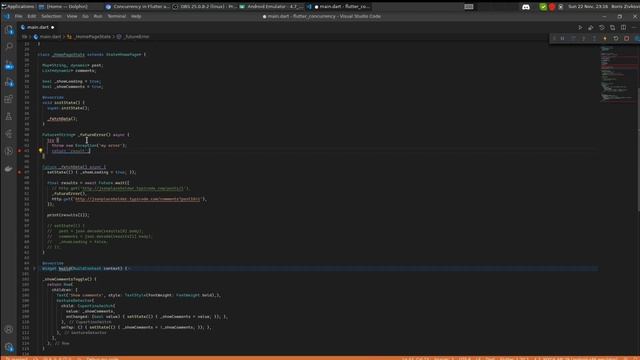This screenshot has height=360, width=640.
Task: Click the Run play icon in editor toolbar
Action: point(580,27)
